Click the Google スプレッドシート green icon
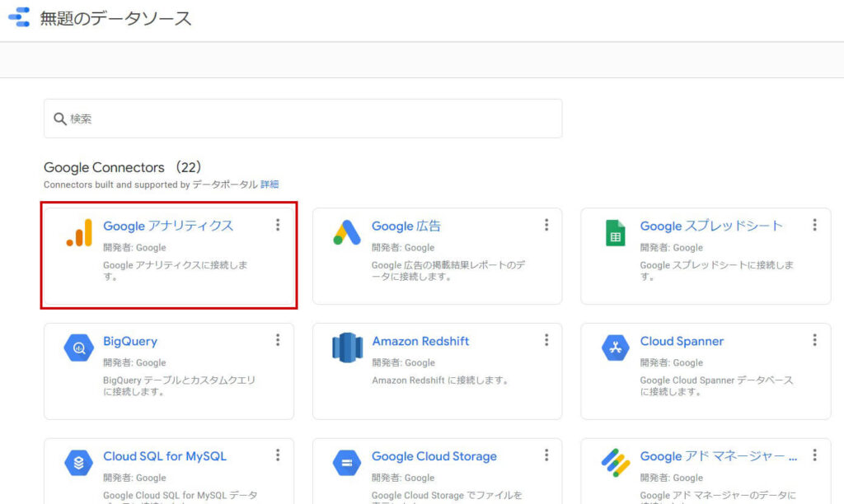Screen dimensions: 844x504 [x=615, y=233]
